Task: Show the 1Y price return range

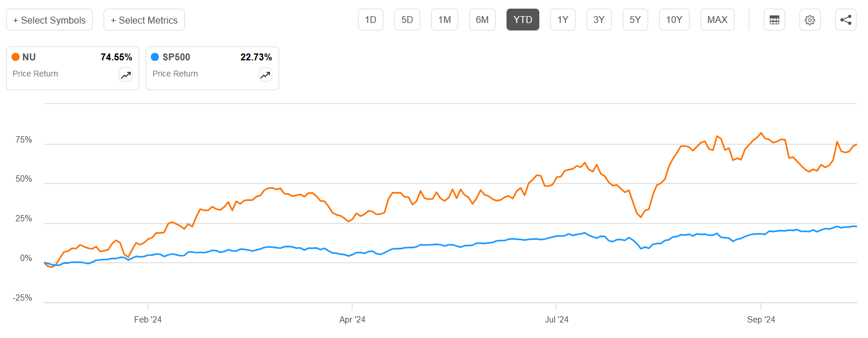Action: [563, 20]
